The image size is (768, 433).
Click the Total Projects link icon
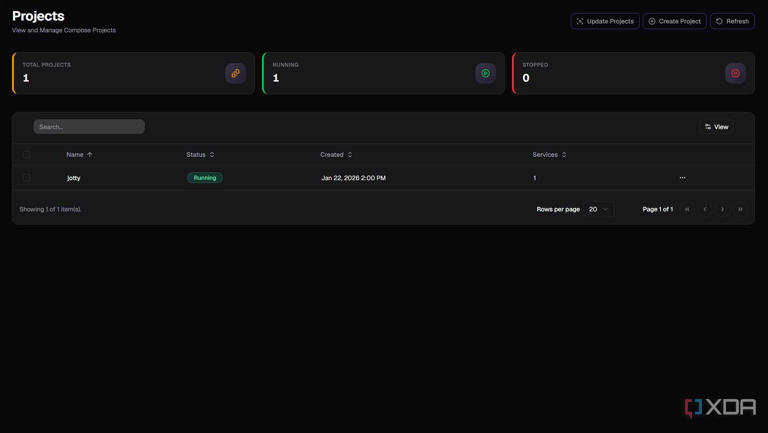click(236, 73)
